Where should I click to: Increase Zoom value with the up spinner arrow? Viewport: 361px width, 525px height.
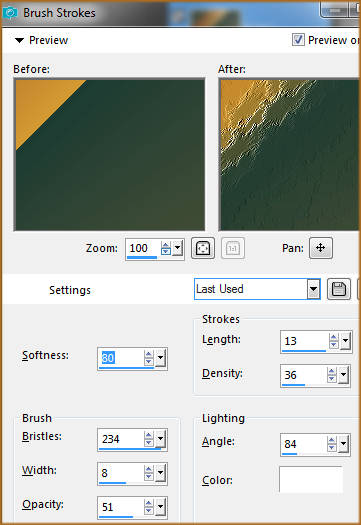(x=165, y=245)
